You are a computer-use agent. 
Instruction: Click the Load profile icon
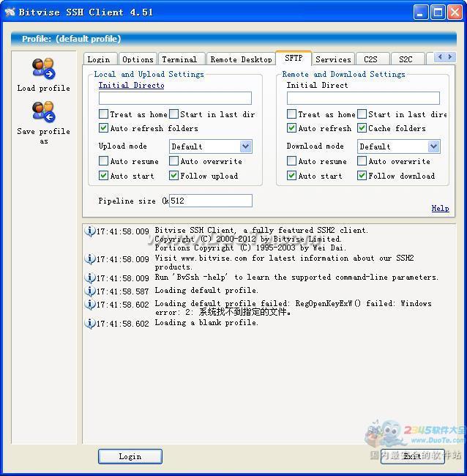[43, 68]
